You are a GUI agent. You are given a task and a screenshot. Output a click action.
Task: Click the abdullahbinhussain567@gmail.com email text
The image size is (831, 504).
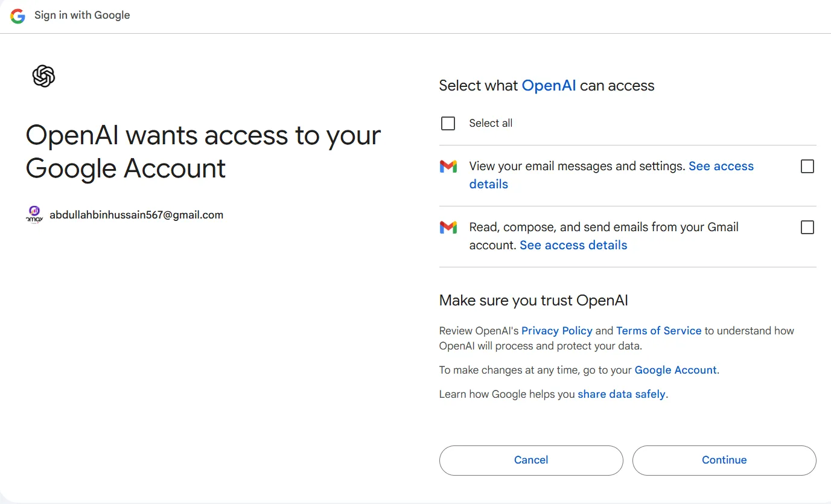pyautogui.click(x=136, y=215)
